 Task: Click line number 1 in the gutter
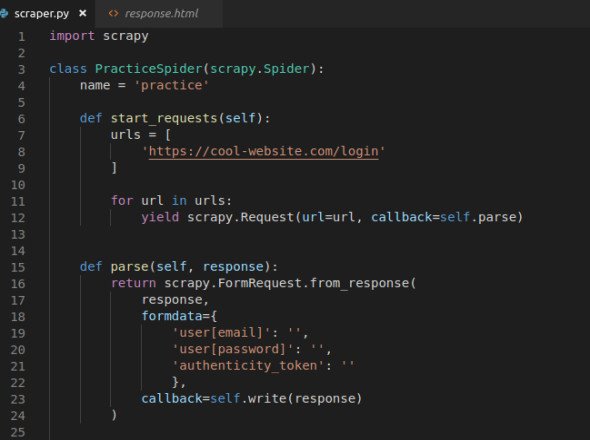pyautogui.click(x=21, y=37)
